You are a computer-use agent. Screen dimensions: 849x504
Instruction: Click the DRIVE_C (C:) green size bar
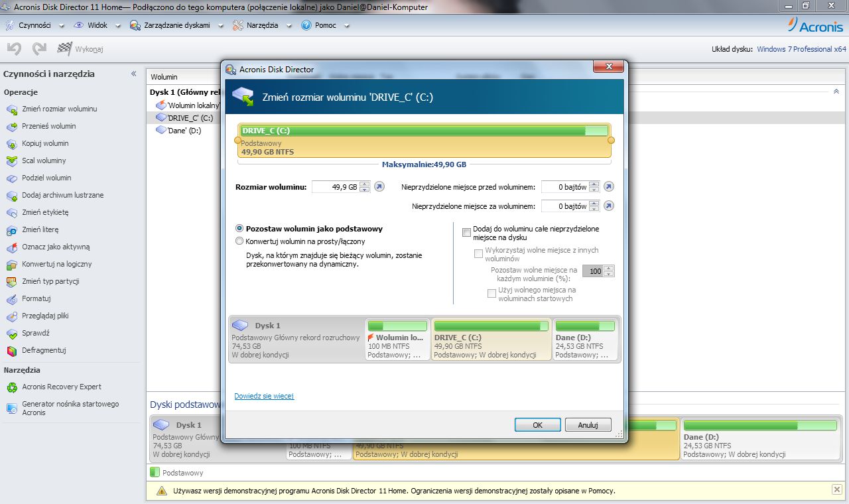(x=424, y=131)
